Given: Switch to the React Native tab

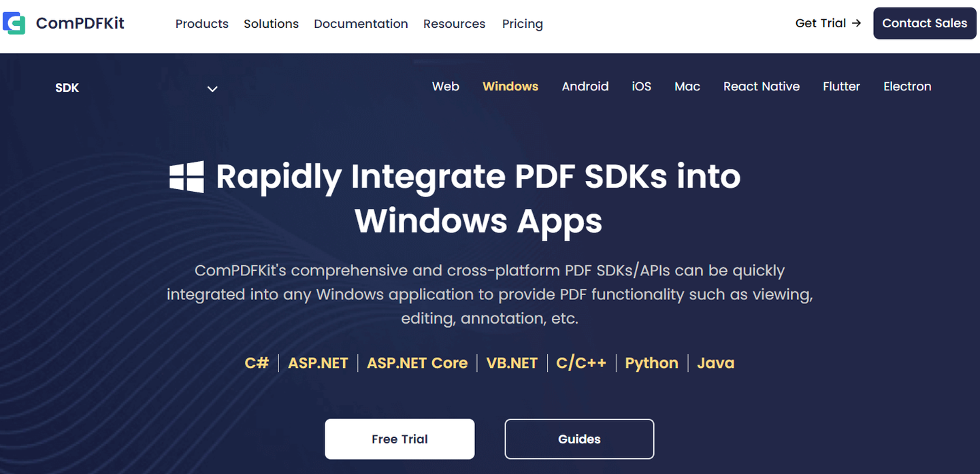Looking at the screenshot, I should [x=762, y=86].
